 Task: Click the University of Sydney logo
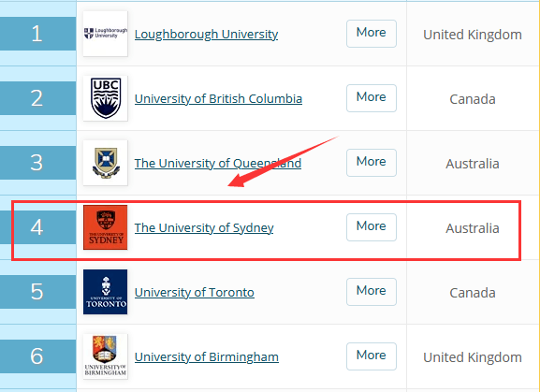pyautogui.click(x=106, y=227)
